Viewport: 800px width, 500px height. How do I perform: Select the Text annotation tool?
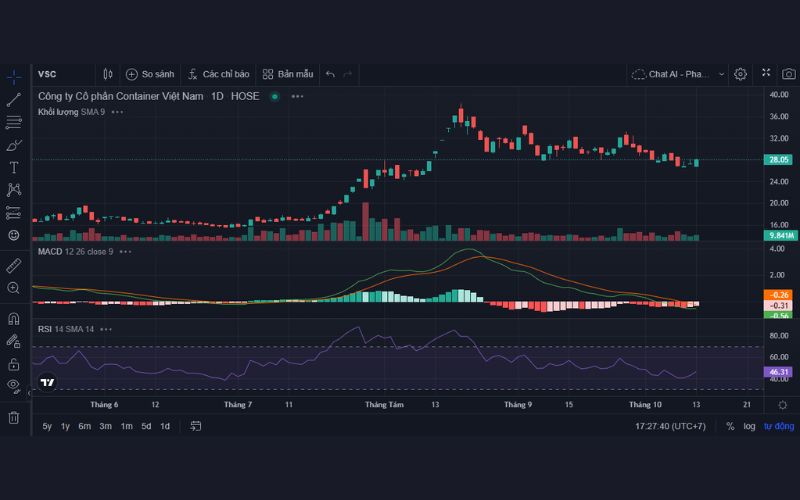point(14,167)
